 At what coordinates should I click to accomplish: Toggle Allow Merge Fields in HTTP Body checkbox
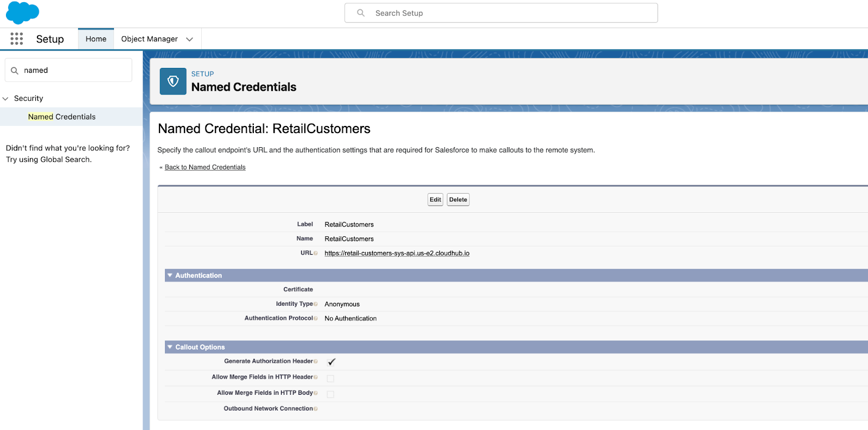click(x=330, y=394)
